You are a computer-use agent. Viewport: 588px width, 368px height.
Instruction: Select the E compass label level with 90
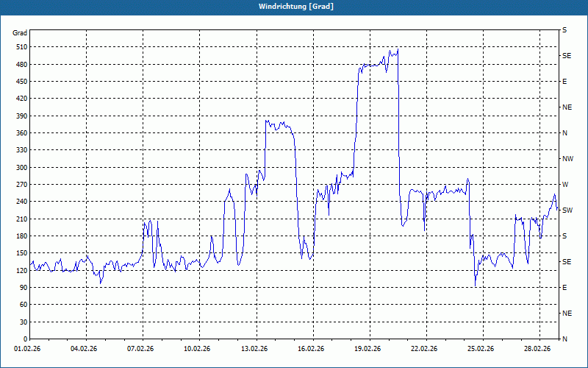point(564,288)
